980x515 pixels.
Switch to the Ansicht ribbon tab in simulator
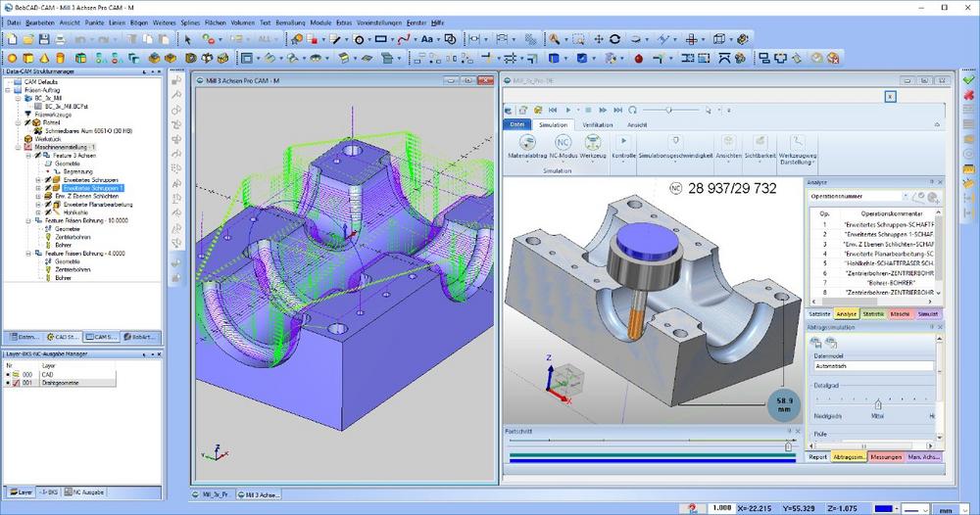637,125
